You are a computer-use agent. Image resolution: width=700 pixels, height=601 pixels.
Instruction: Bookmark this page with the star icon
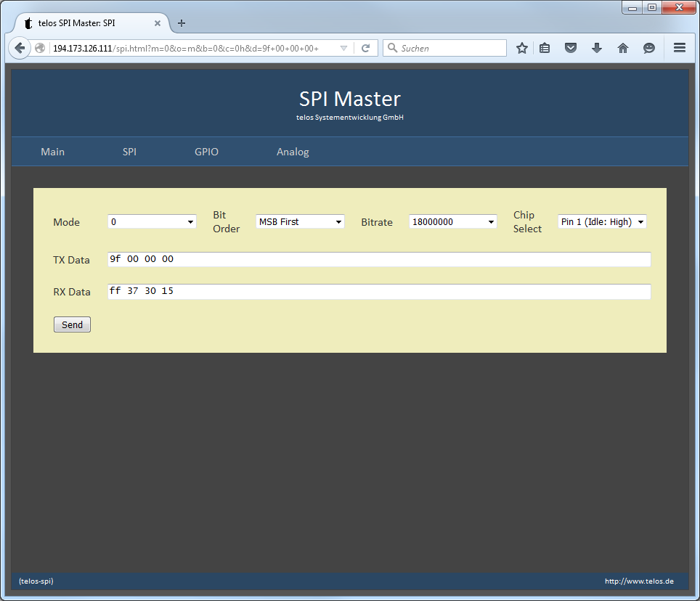[x=522, y=48]
